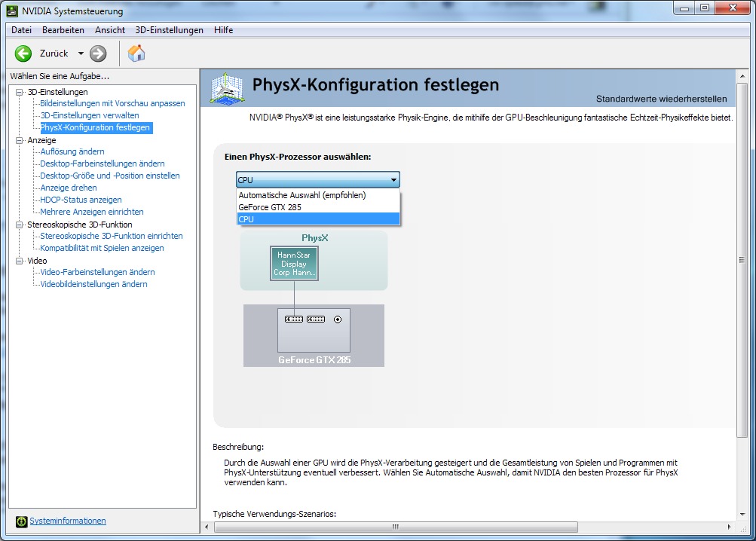
Task: Select Desktop-Farbeinstellungen ändern
Action: tap(103, 164)
